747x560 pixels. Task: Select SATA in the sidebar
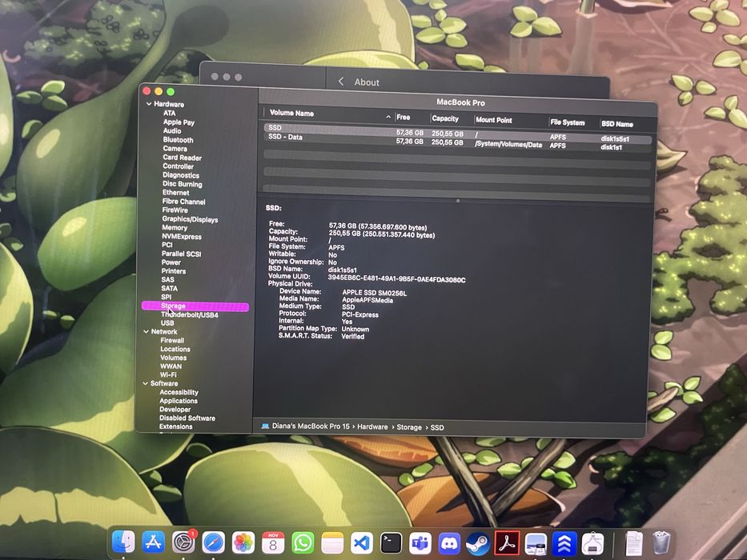click(x=169, y=288)
